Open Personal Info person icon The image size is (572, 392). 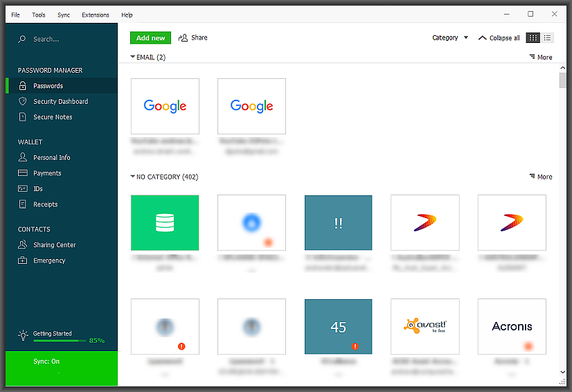[x=23, y=157]
